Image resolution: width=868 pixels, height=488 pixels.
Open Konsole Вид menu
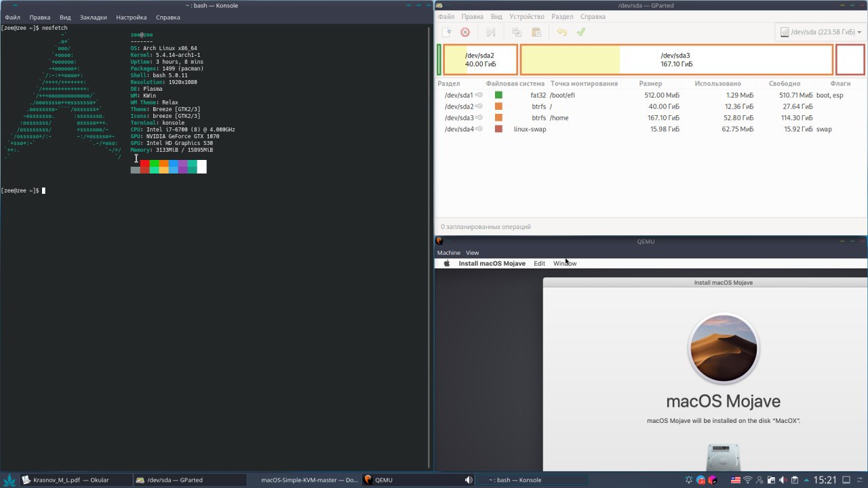[x=65, y=17]
